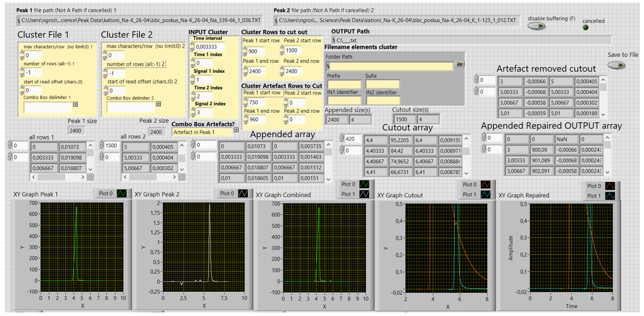Increment the Time interval value stepper

[192, 44]
